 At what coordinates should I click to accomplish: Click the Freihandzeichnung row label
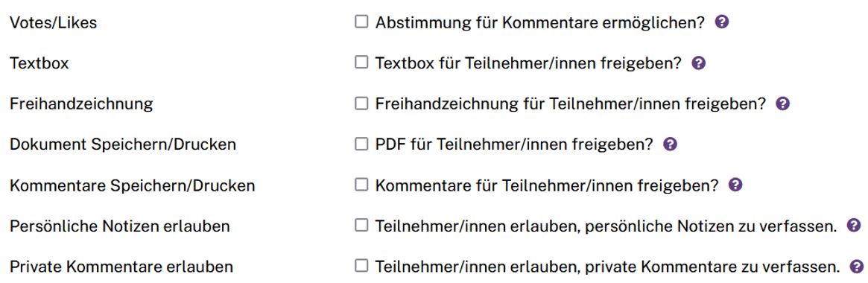click(x=81, y=104)
